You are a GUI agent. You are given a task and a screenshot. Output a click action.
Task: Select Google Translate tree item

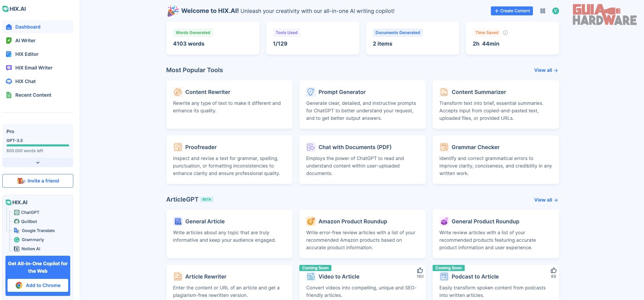pyautogui.click(x=34, y=231)
